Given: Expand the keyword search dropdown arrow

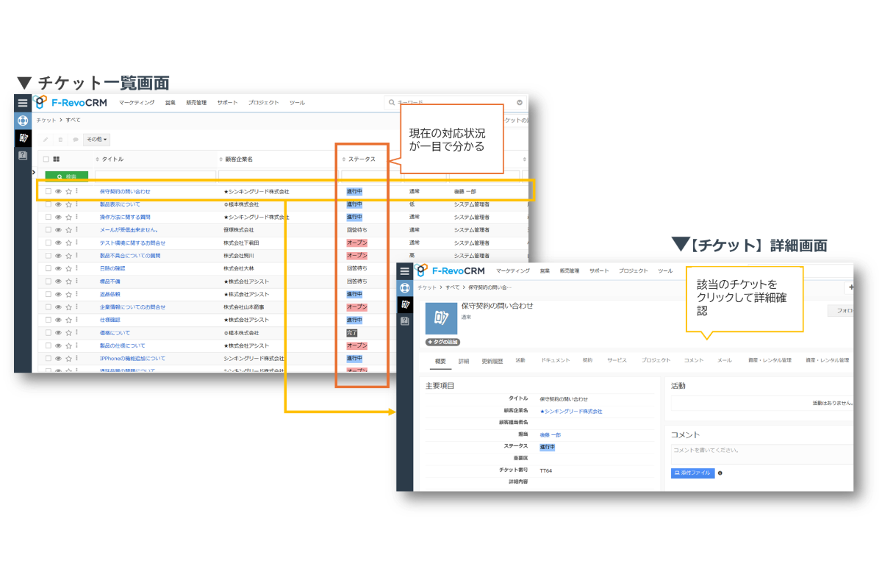Looking at the screenshot, I should click(x=520, y=103).
